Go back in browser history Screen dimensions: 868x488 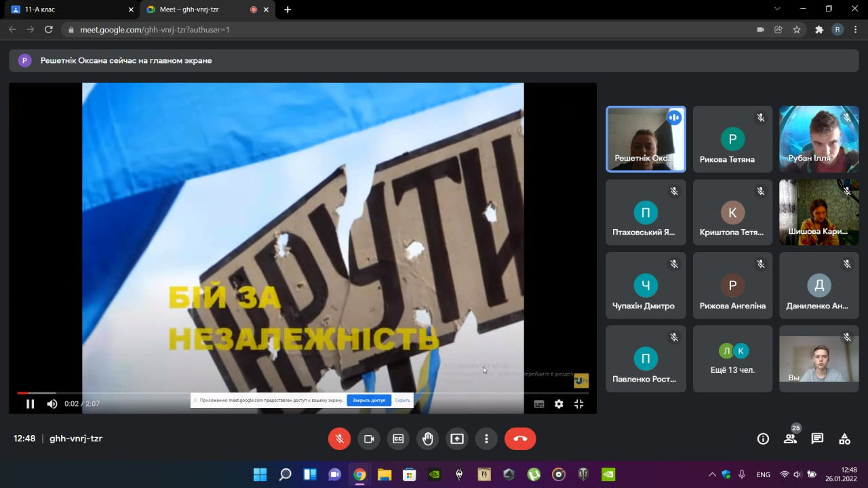coord(12,30)
